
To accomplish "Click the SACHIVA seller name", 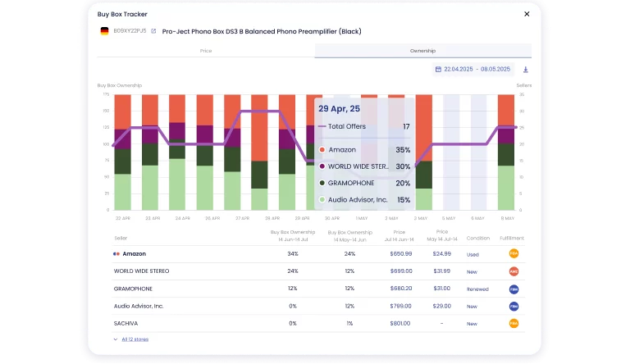I will click(x=126, y=324).
